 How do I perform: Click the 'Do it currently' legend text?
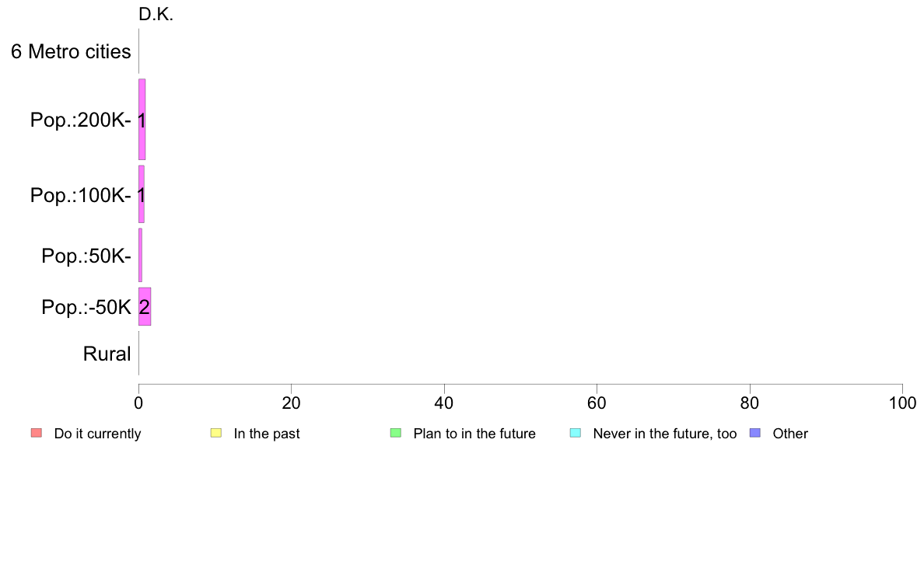(98, 434)
